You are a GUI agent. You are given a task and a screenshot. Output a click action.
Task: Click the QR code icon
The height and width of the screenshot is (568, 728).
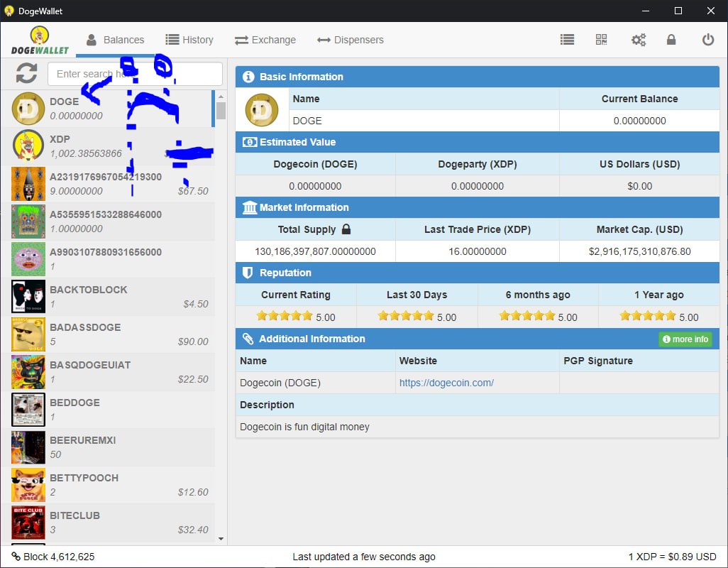pos(602,40)
